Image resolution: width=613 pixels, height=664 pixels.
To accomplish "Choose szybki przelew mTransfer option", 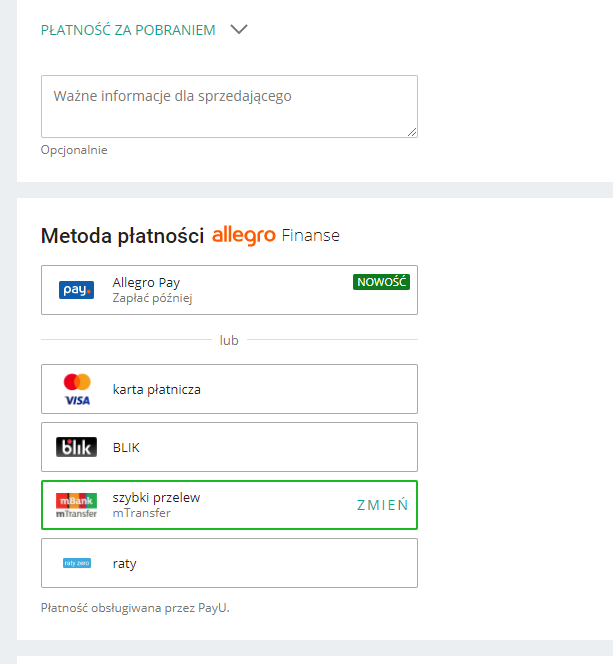I will coord(200,505).
